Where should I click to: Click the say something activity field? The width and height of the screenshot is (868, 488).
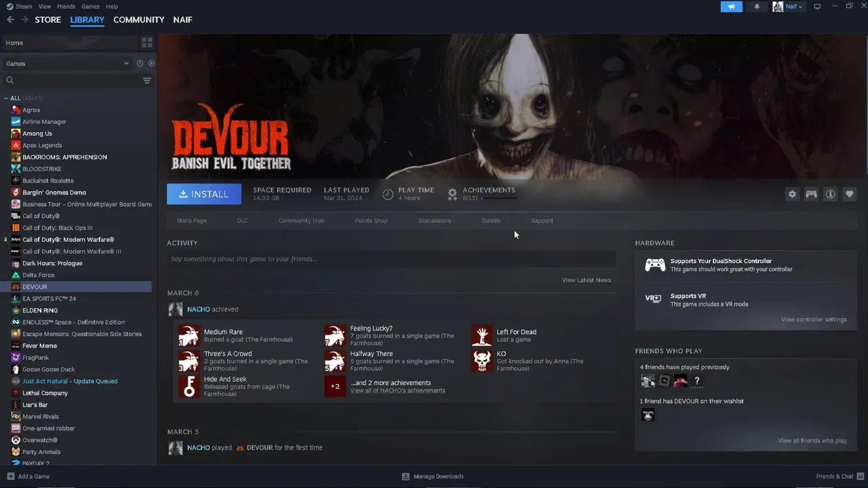click(391, 259)
